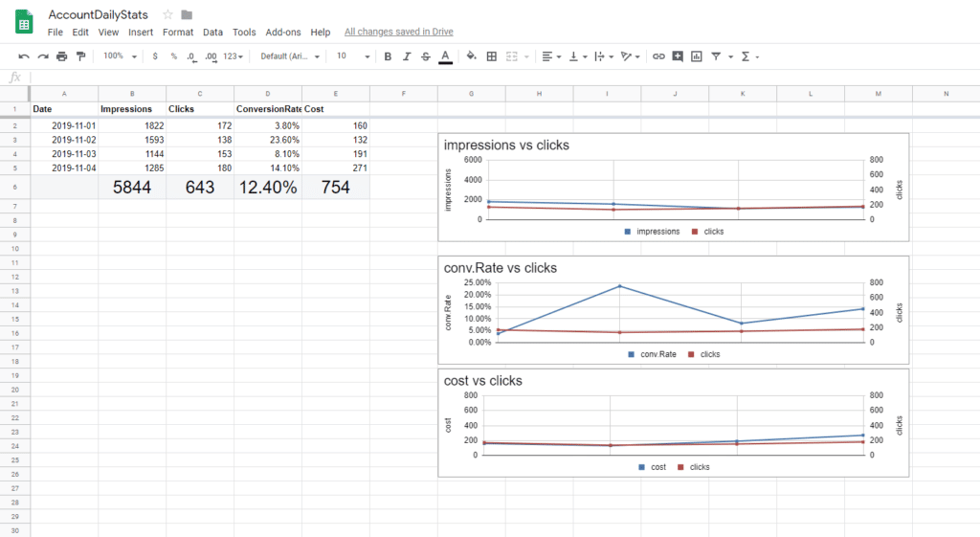980x537 pixels.
Task: Click the formula bar input
Action: tap(504, 78)
